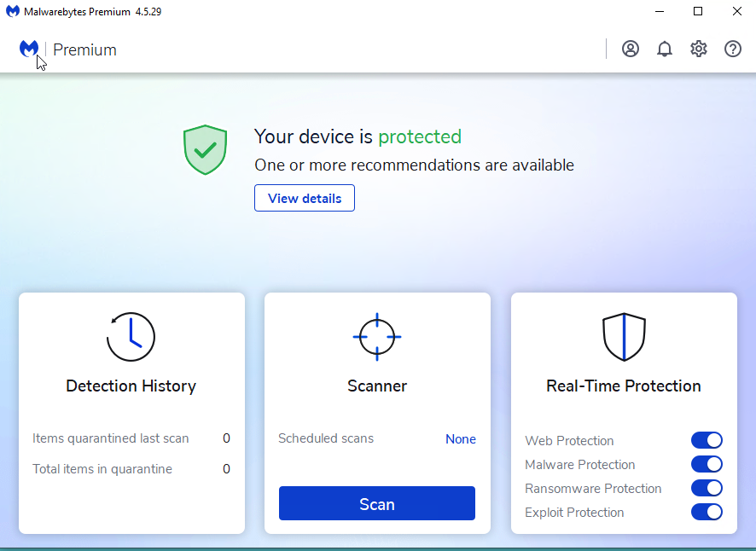Screen dimensions: 756x551
Task: Open the Detection History card title
Action: 131,386
